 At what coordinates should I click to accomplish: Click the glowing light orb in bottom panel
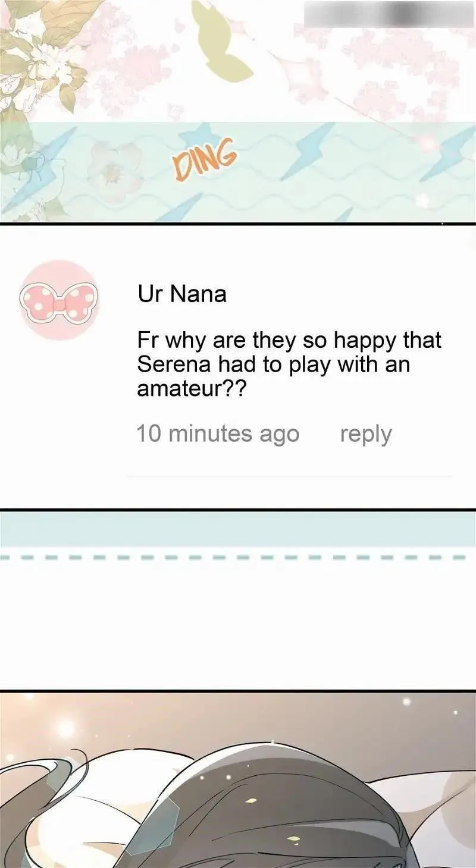pos(65,728)
